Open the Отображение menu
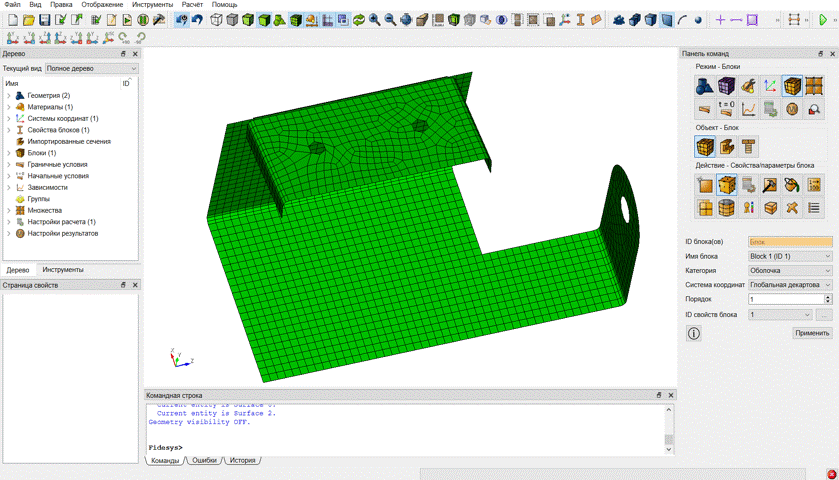839x480 pixels. click(102, 4)
